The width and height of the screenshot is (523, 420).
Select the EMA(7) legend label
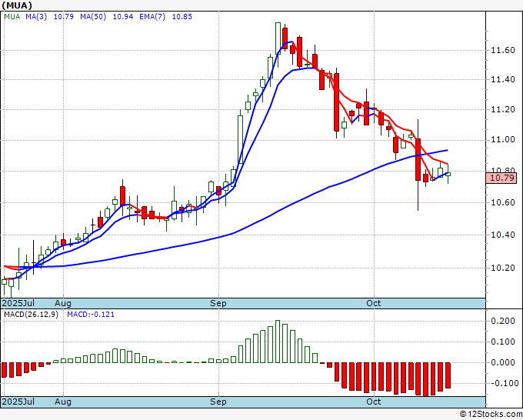[152, 17]
